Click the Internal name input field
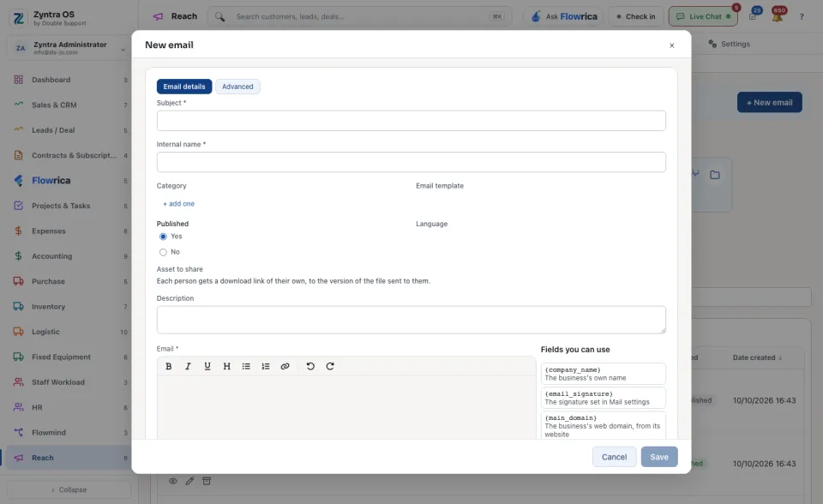The width and height of the screenshot is (823, 504). (411, 162)
